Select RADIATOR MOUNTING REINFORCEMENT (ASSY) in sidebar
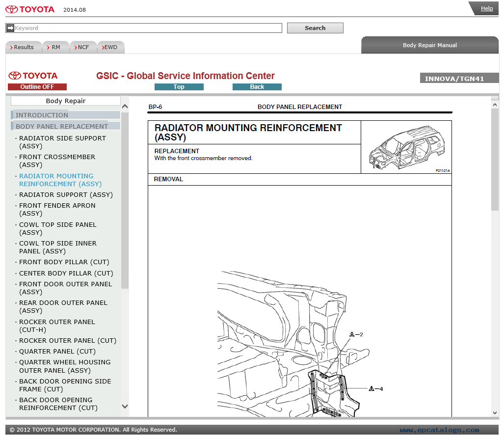This screenshot has height=438, width=504. point(60,180)
